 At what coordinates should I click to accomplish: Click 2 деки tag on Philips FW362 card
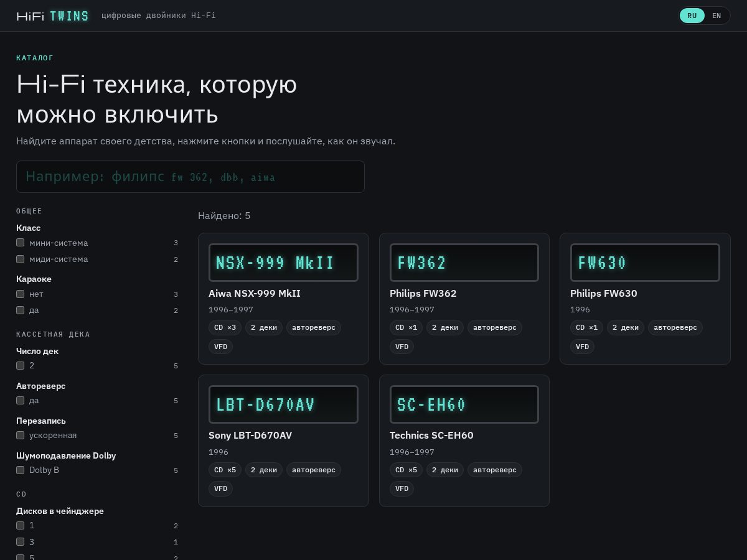445,327
